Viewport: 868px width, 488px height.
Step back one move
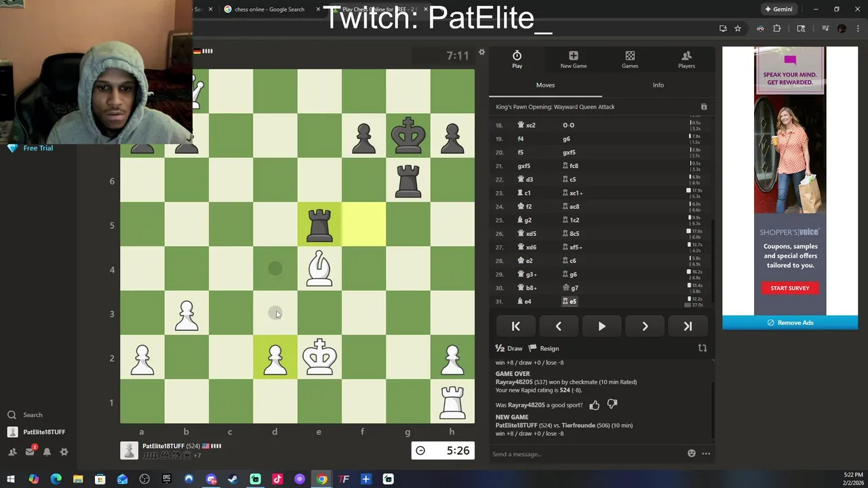[x=558, y=327]
